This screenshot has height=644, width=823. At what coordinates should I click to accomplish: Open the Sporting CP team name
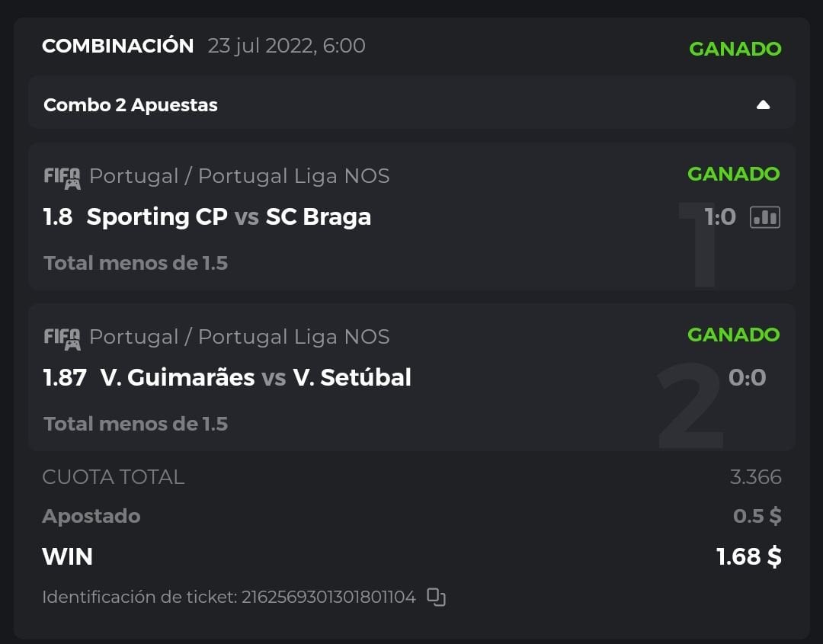pos(157,217)
